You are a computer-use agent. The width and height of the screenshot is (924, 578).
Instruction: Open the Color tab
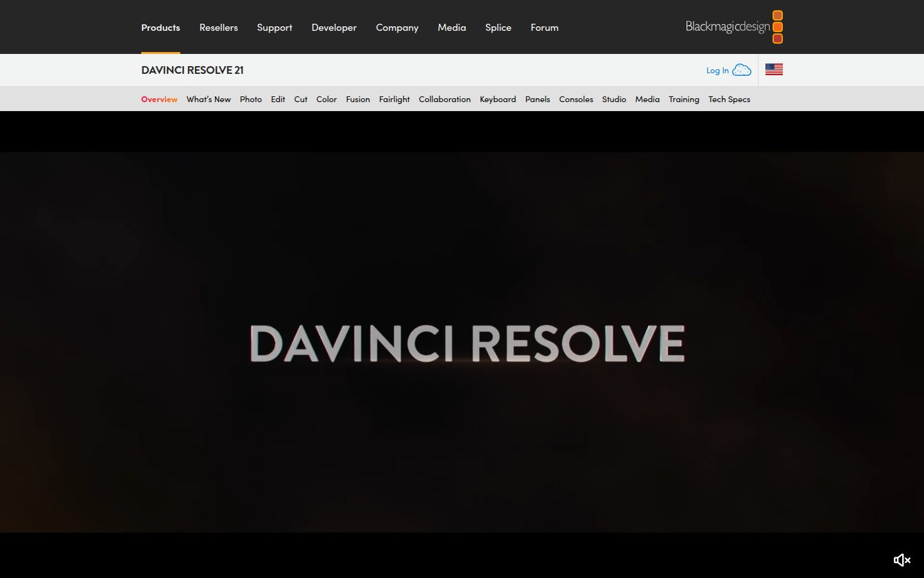pos(327,100)
